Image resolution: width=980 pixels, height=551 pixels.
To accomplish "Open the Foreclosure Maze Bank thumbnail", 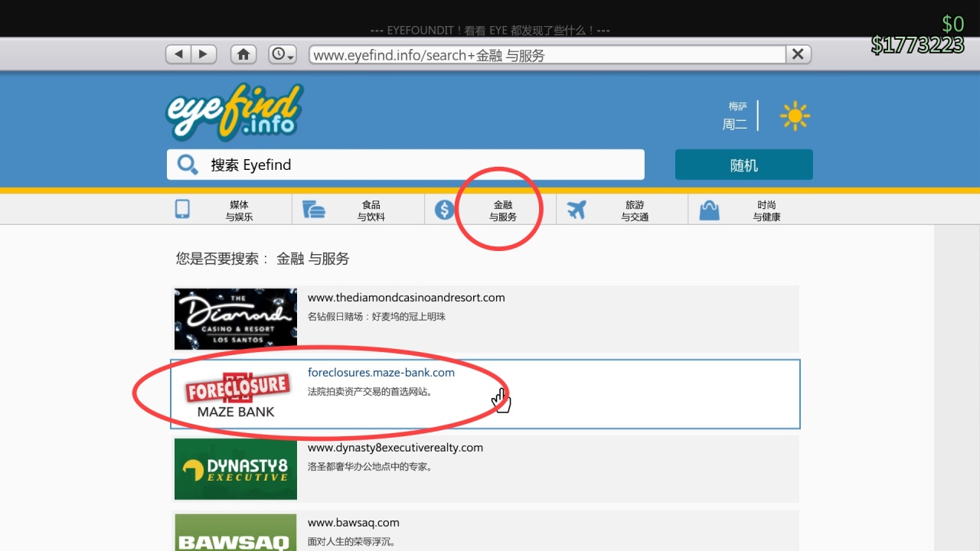I will [236, 394].
